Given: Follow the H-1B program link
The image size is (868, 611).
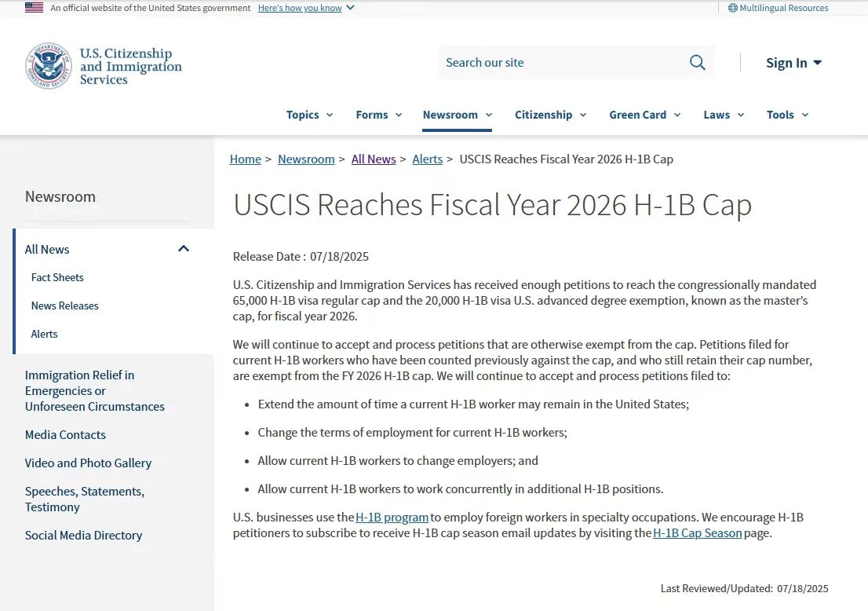Looking at the screenshot, I should tap(392, 518).
